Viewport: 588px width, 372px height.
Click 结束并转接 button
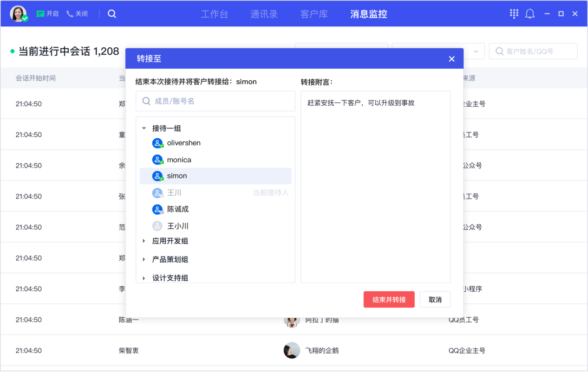point(389,300)
